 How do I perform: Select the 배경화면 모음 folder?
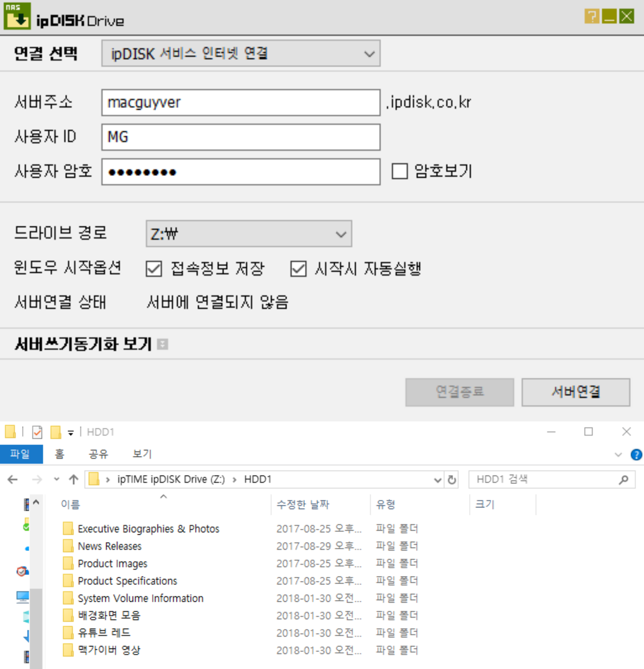click(x=109, y=615)
